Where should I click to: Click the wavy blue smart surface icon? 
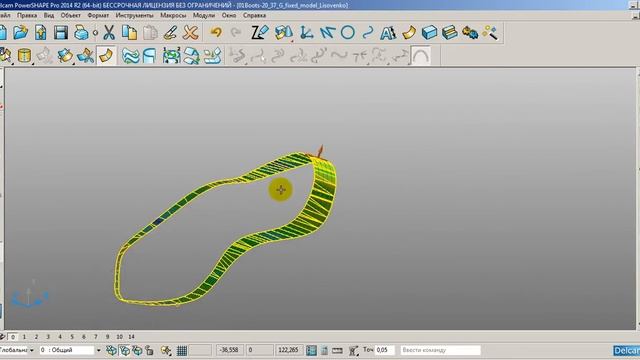(130, 56)
